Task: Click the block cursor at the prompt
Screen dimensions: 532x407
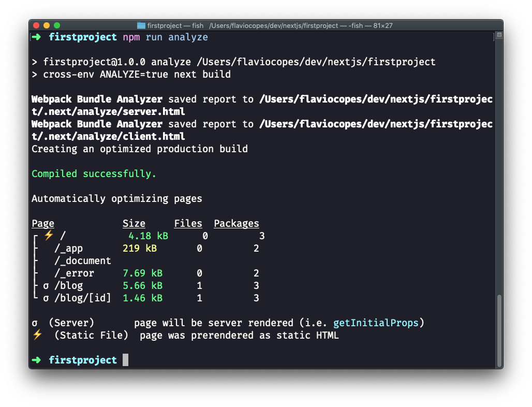Action: tap(125, 360)
